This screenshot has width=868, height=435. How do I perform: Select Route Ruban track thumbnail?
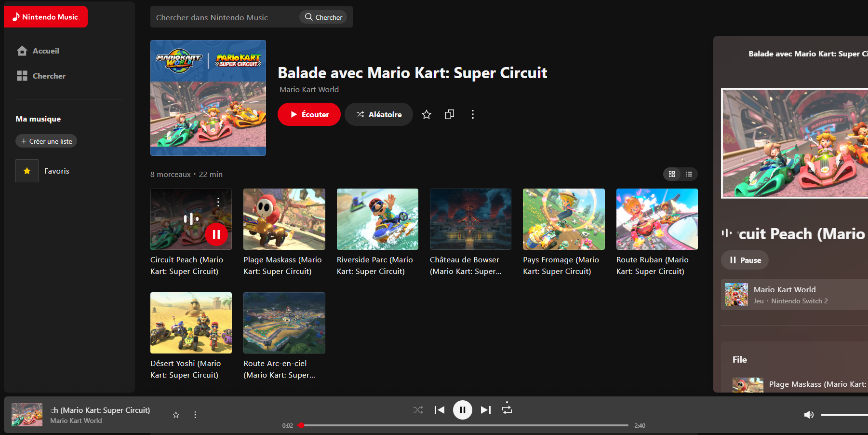pyautogui.click(x=657, y=219)
